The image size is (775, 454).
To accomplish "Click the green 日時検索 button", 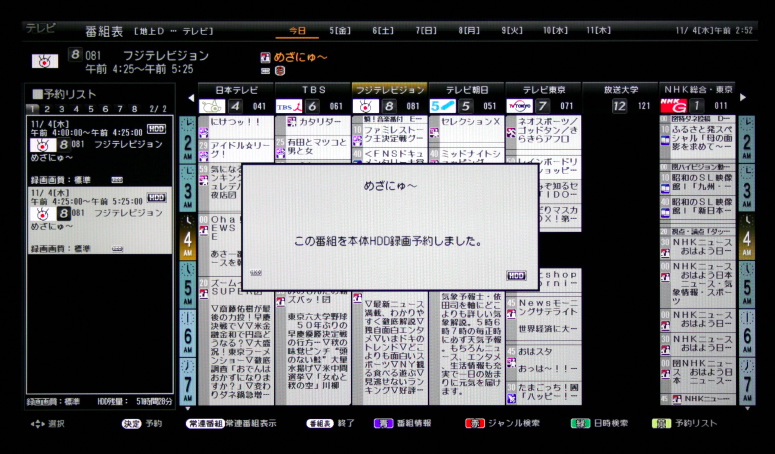I will tap(599, 423).
